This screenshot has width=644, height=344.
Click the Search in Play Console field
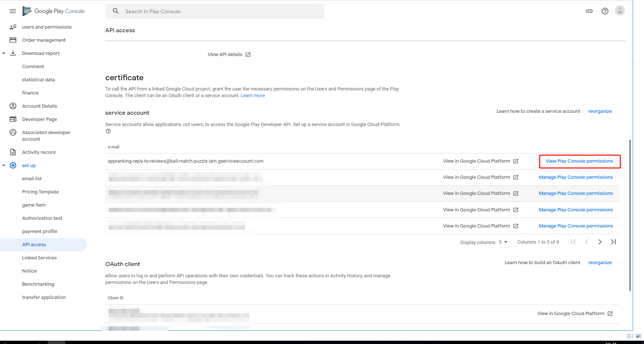[215, 11]
